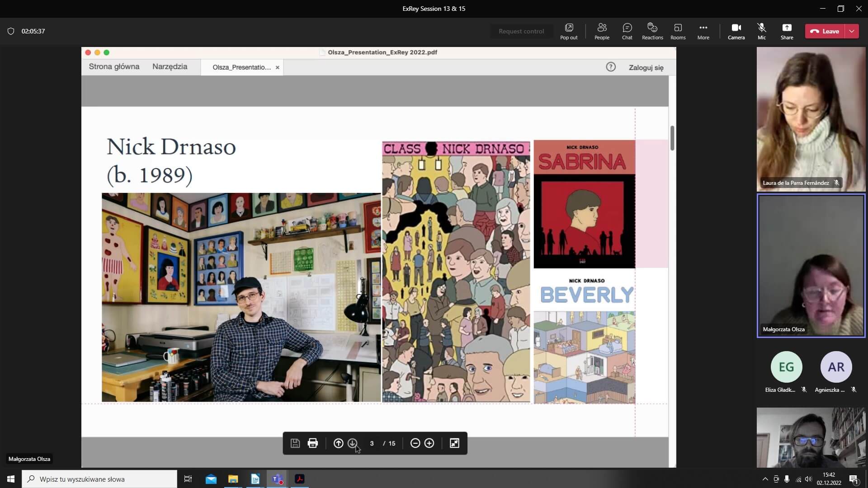Click the PDF page number field
The width and height of the screenshot is (868, 488).
(x=372, y=443)
